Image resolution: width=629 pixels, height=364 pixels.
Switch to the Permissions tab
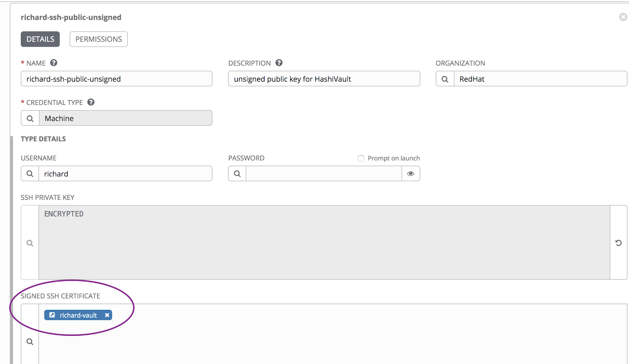pyautogui.click(x=99, y=39)
